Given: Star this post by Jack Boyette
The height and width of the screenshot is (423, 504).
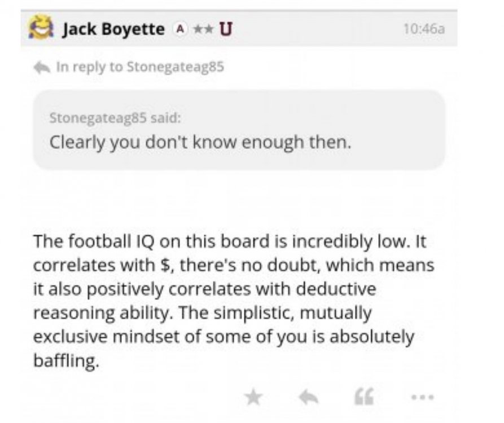Looking at the screenshot, I should [254, 398].
